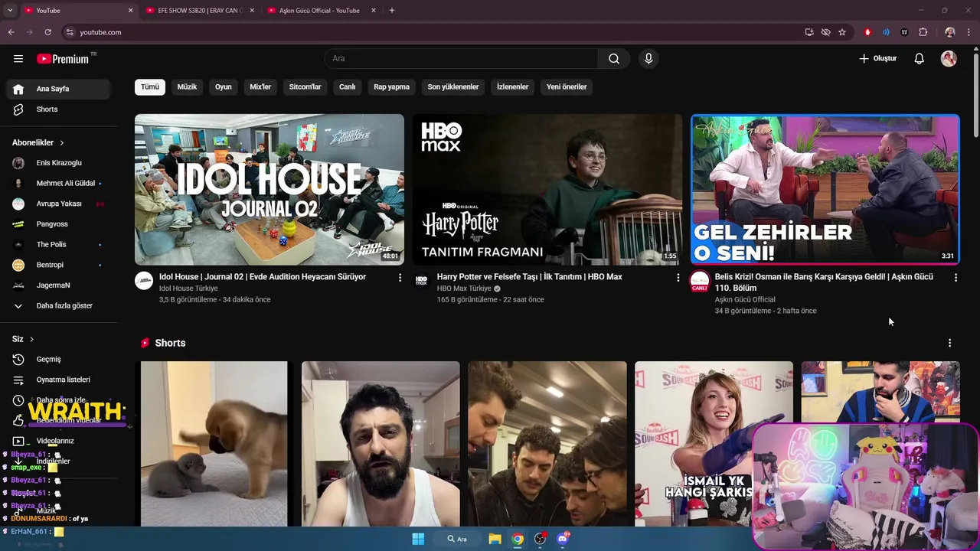Click the search magnifier button
The width and height of the screenshot is (980, 551).
614,59
